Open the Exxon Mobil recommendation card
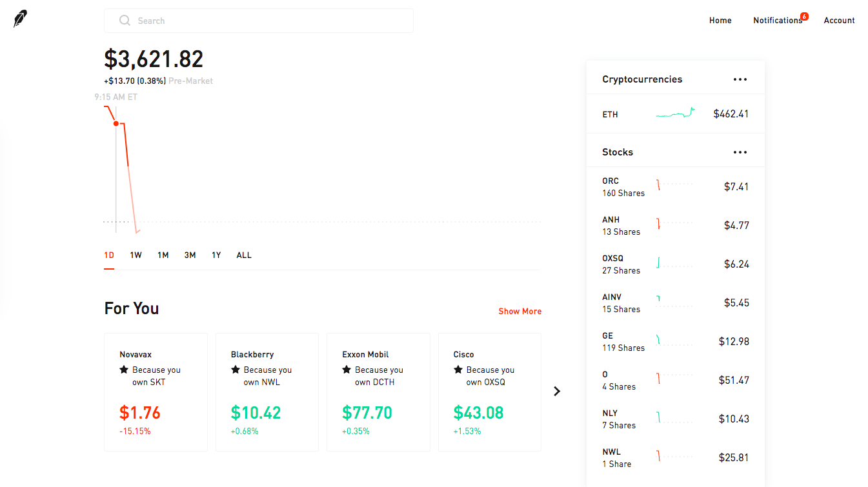Viewport: 868px width, 487px height. click(x=378, y=392)
